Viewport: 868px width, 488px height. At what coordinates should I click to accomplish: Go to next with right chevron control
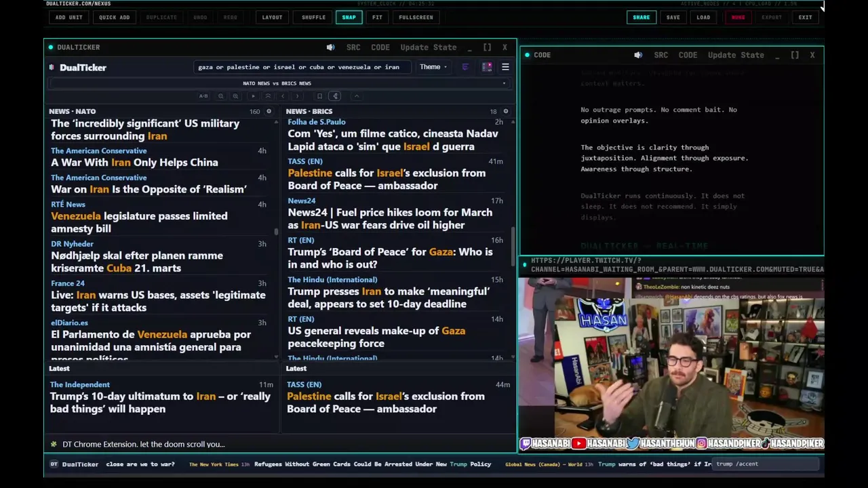(x=297, y=96)
